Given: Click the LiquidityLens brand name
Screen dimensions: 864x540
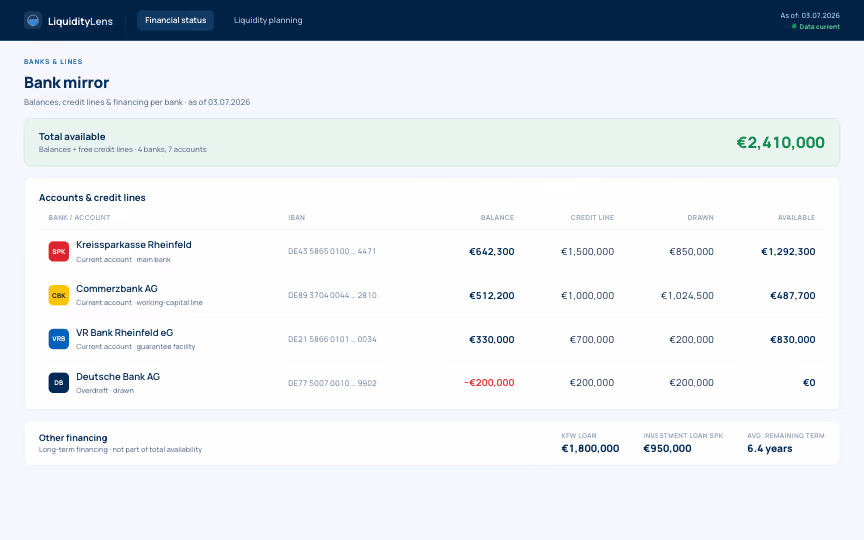Looking at the screenshot, I should [80, 21].
